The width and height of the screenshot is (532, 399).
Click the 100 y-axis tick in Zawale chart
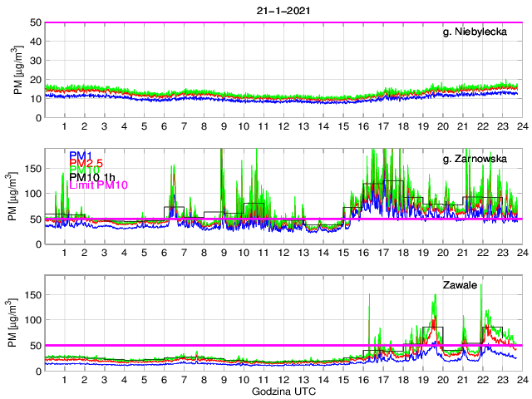click(34, 320)
